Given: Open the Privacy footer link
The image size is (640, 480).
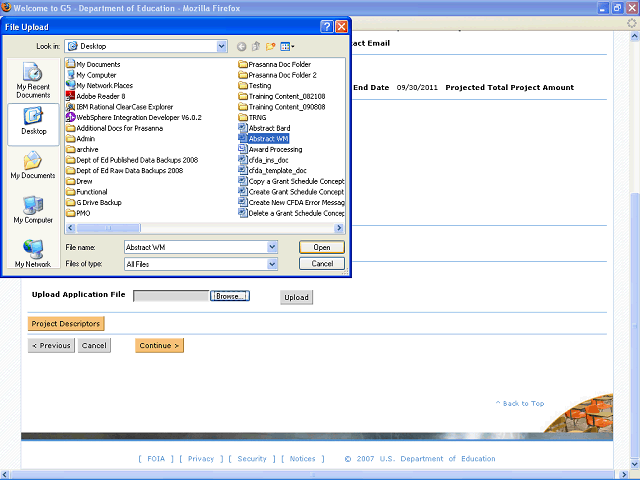Looking at the screenshot, I should pos(201,459).
